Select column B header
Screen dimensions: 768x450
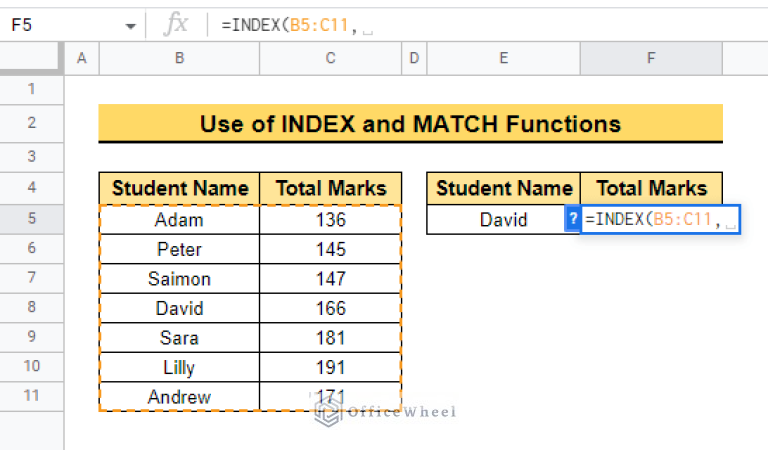(179, 58)
